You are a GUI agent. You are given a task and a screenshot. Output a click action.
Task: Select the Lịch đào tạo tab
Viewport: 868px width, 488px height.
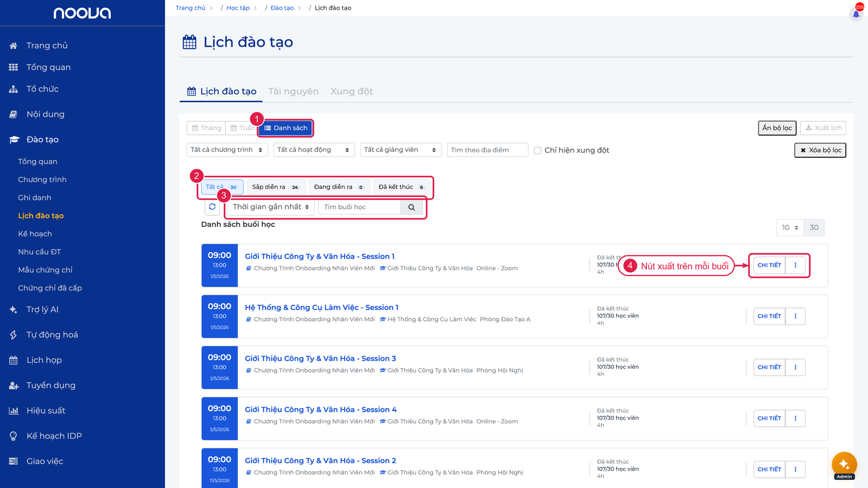(x=221, y=92)
